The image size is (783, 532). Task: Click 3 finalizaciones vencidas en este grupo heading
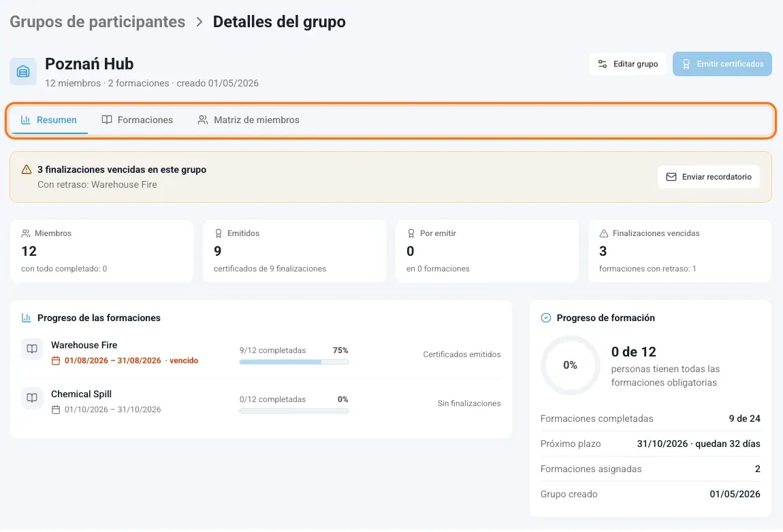click(122, 169)
